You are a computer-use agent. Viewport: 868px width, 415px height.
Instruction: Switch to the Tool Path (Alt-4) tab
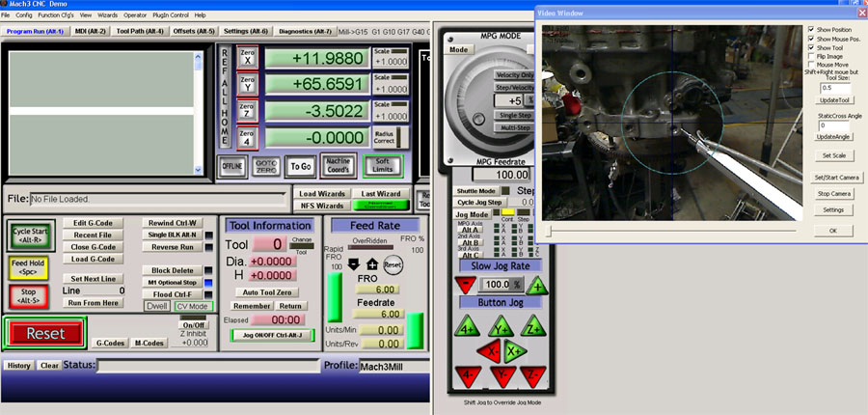point(140,32)
